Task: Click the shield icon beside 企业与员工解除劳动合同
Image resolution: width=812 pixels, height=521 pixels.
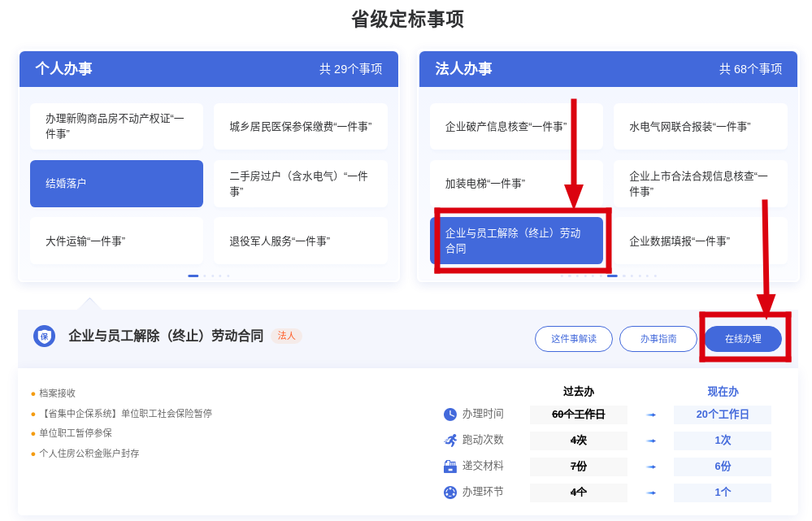Action: pyautogui.click(x=44, y=336)
